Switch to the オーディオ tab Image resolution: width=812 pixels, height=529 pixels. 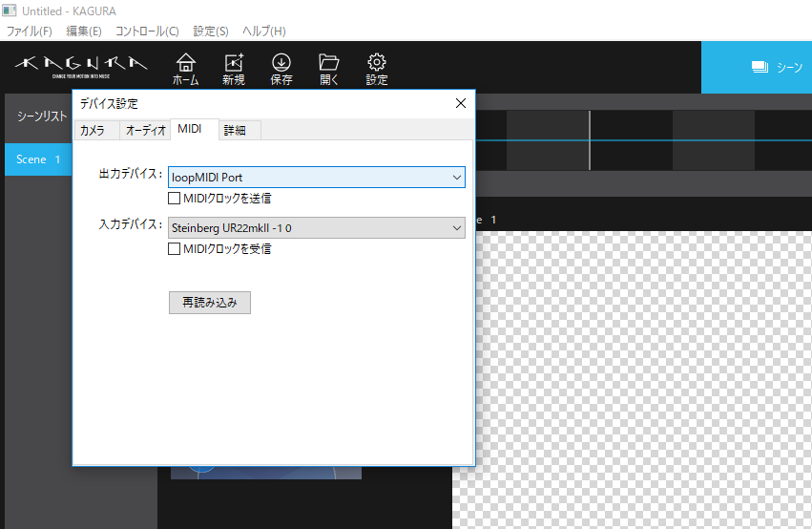point(145,130)
